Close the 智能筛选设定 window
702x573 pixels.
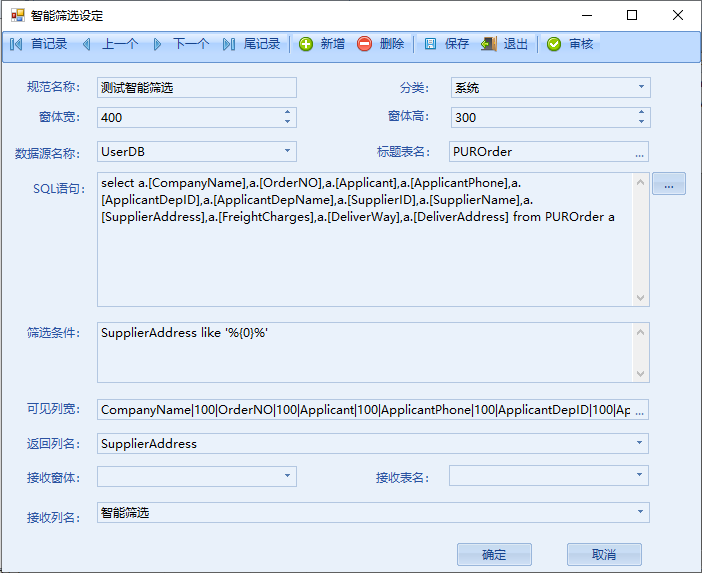(678, 15)
